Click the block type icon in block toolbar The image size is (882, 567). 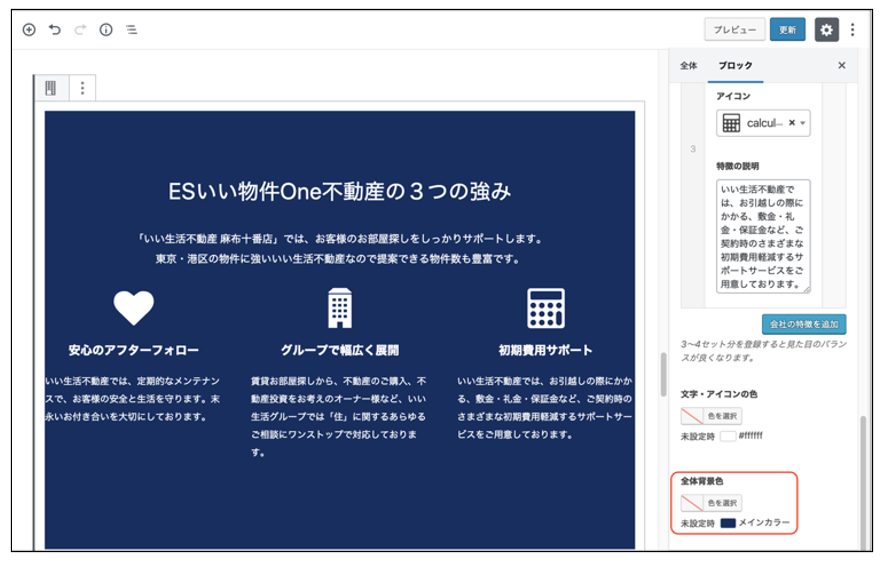coord(51,88)
